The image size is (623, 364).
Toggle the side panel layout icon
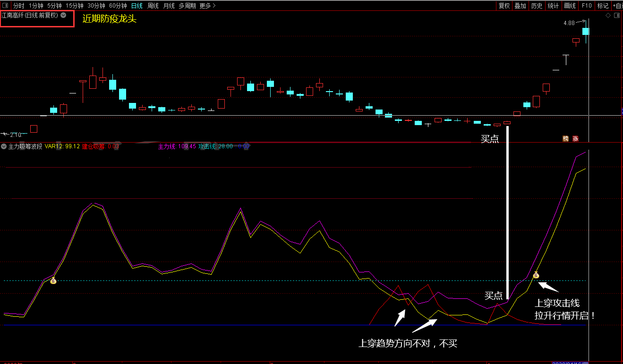617,16
